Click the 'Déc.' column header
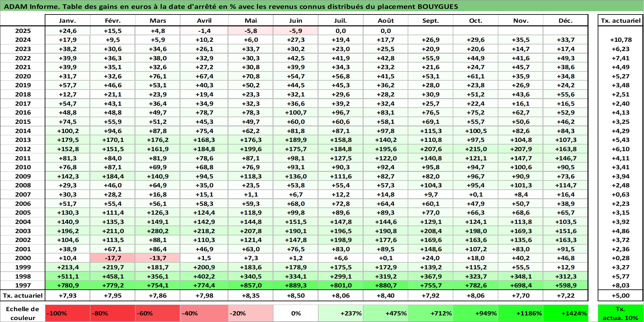Viewport: 644px width, 322px height. click(566, 20)
